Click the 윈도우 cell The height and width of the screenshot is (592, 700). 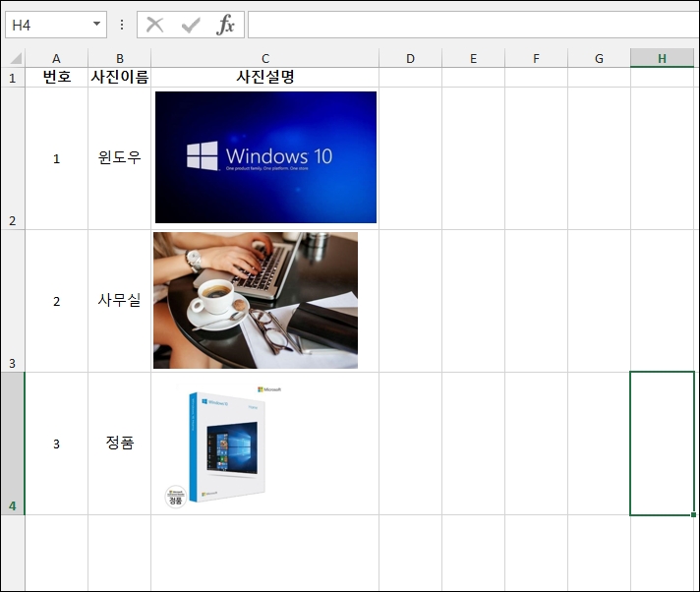(x=120, y=158)
